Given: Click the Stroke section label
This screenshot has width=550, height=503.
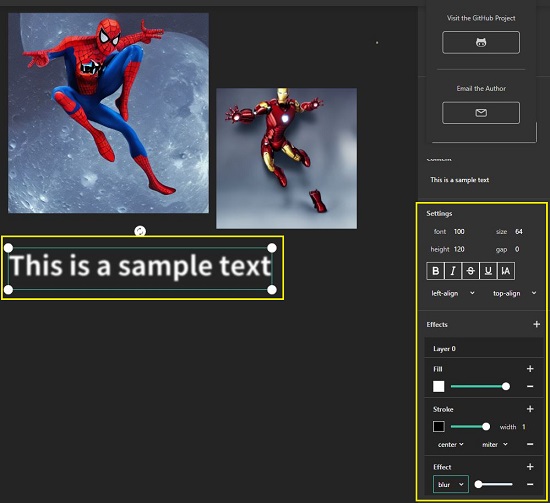Looking at the screenshot, I should click(x=443, y=409).
